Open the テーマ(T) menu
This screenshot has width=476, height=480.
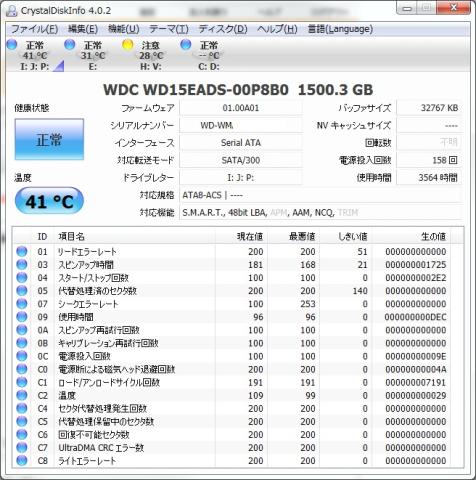tap(169, 29)
